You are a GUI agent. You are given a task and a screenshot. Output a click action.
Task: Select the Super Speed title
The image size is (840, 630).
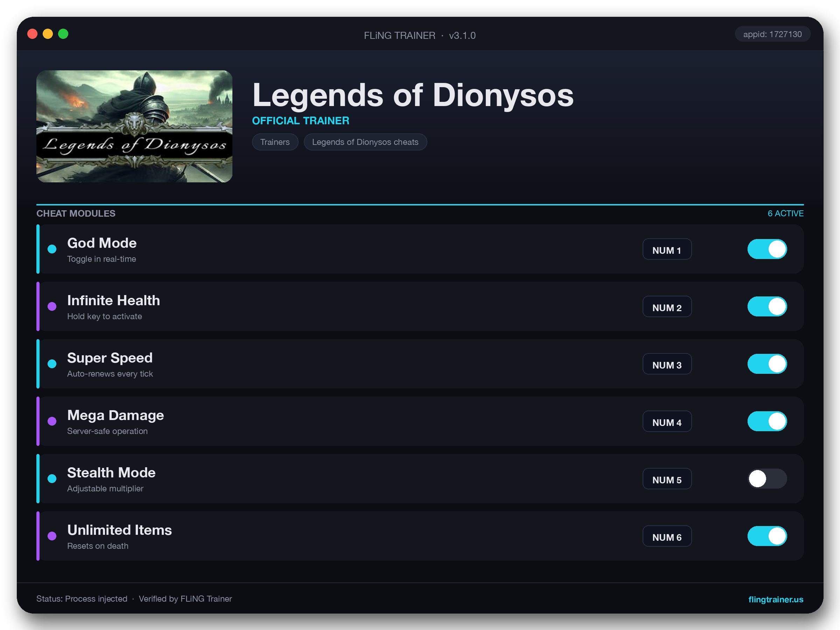click(x=110, y=358)
